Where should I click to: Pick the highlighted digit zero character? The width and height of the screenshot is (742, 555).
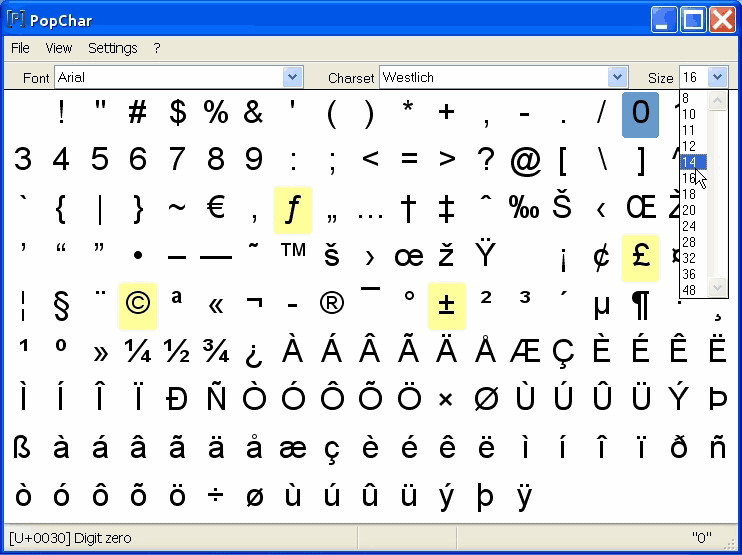640,115
